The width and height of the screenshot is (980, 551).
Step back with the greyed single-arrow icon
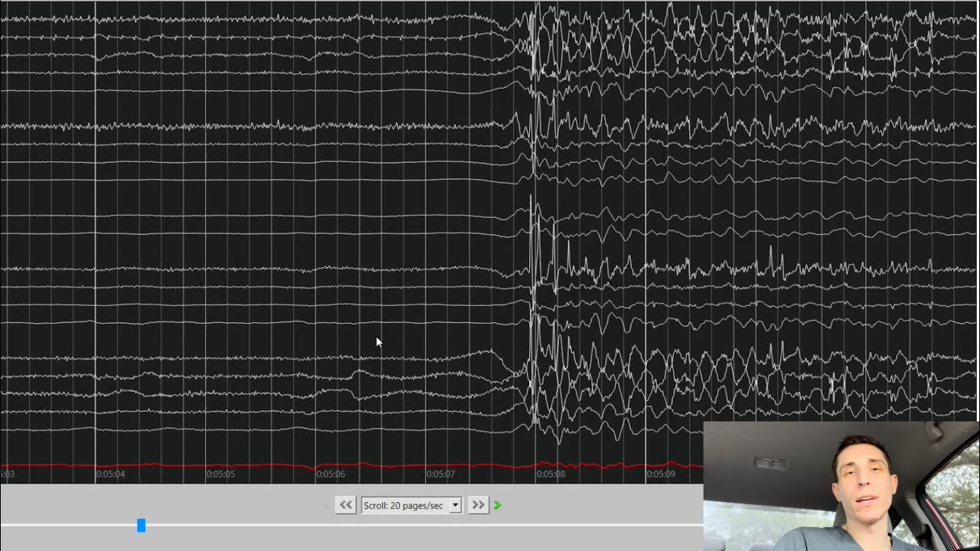tap(328, 505)
